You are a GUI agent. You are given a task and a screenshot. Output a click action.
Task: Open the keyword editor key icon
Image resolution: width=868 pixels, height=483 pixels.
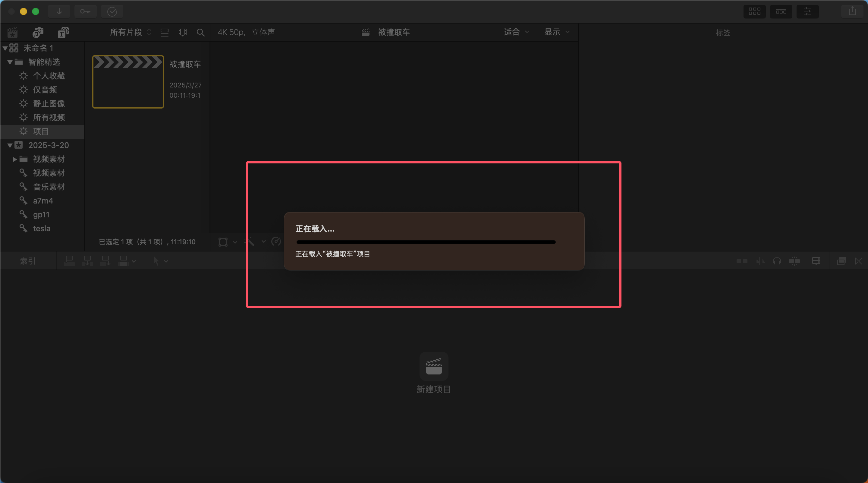pos(85,11)
